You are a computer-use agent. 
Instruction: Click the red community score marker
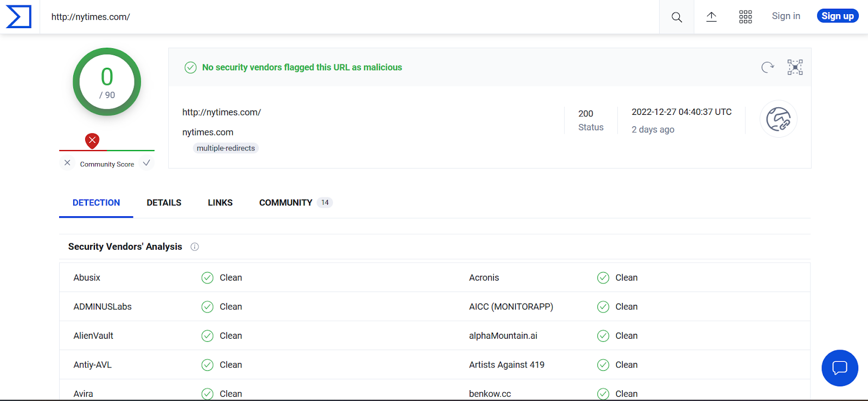[x=92, y=141]
